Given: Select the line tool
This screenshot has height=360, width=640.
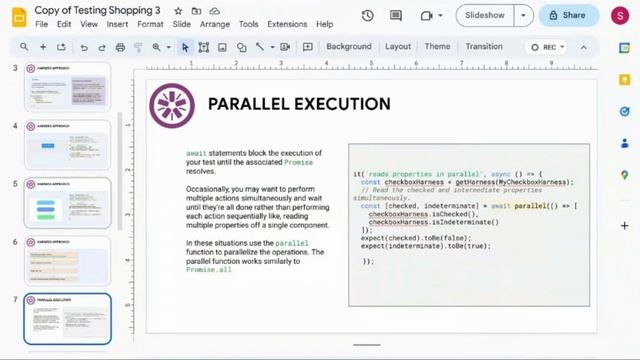Looking at the screenshot, I should tap(260, 47).
